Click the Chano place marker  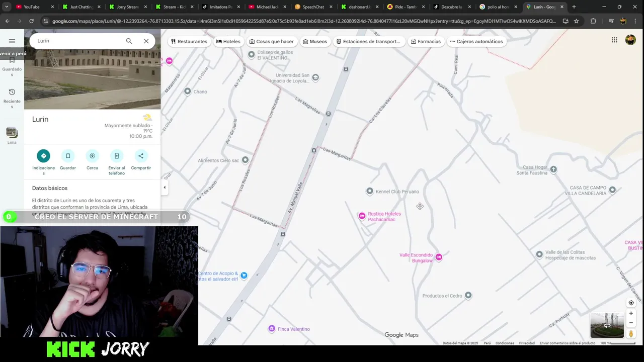(188, 91)
